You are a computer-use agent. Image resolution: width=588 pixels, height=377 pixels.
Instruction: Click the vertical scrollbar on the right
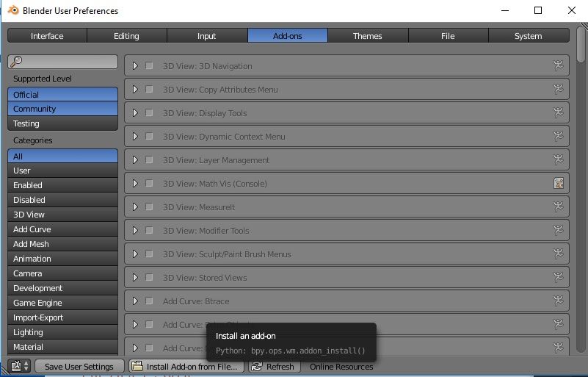coord(581,45)
